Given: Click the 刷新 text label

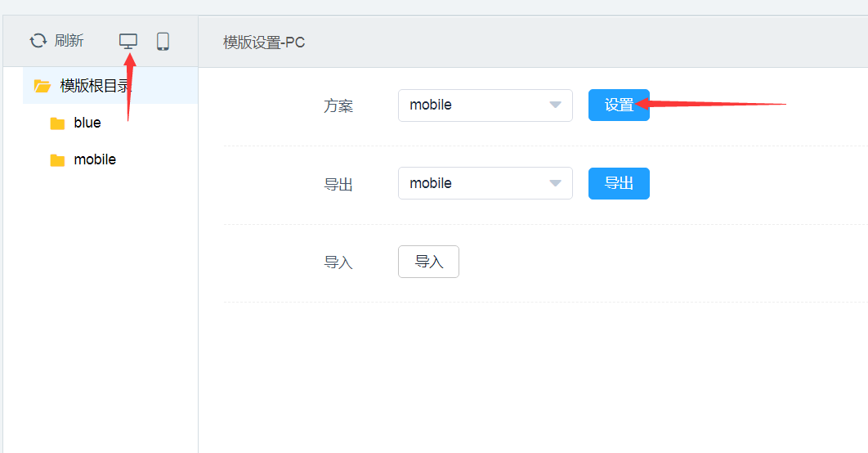Looking at the screenshot, I should pos(69,41).
